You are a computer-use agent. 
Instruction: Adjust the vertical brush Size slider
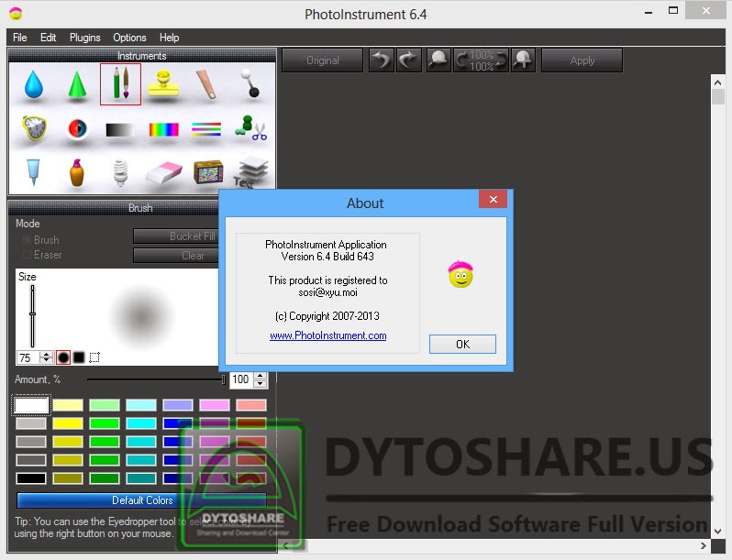pos(32,315)
